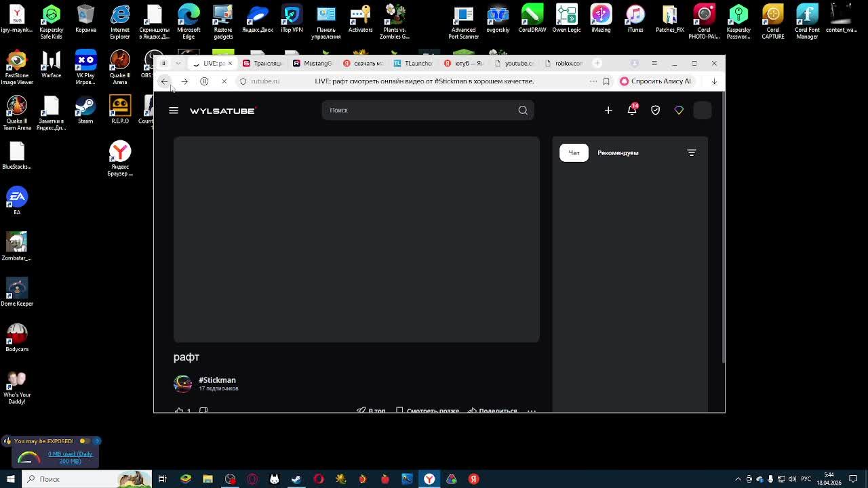Go forward in the browser
The height and width of the screenshot is (488, 868).
pos(184,81)
